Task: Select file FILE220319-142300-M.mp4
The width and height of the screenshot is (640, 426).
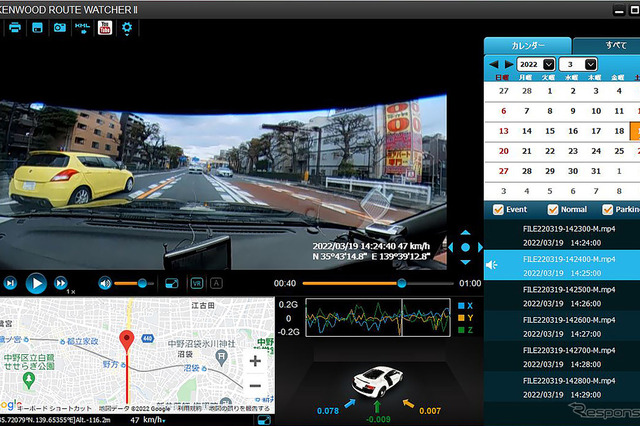Action: (x=562, y=235)
